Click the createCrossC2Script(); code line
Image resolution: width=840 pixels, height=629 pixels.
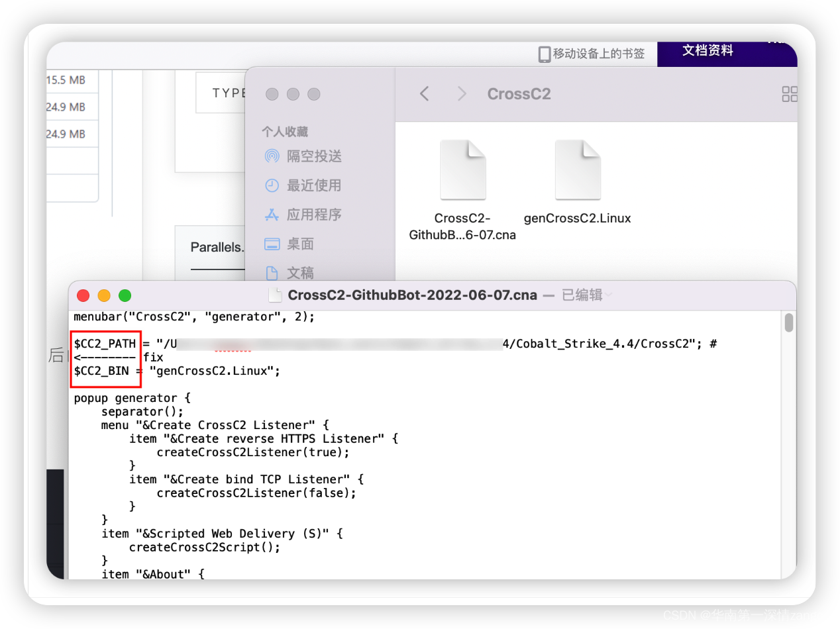tap(205, 547)
